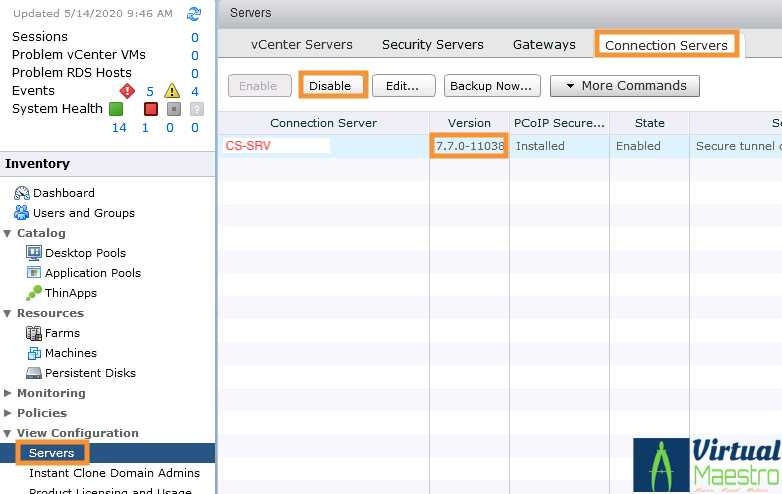Select Servers under View Configuration

[x=51, y=453]
